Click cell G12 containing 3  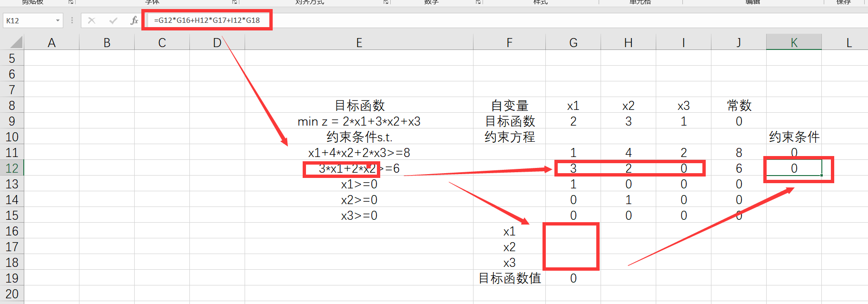[x=573, y=168]
